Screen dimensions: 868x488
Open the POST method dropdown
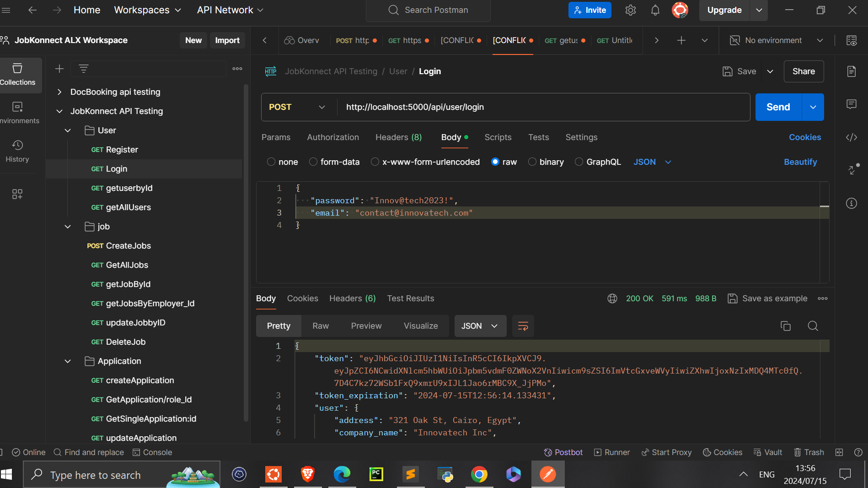click(297, 107)
